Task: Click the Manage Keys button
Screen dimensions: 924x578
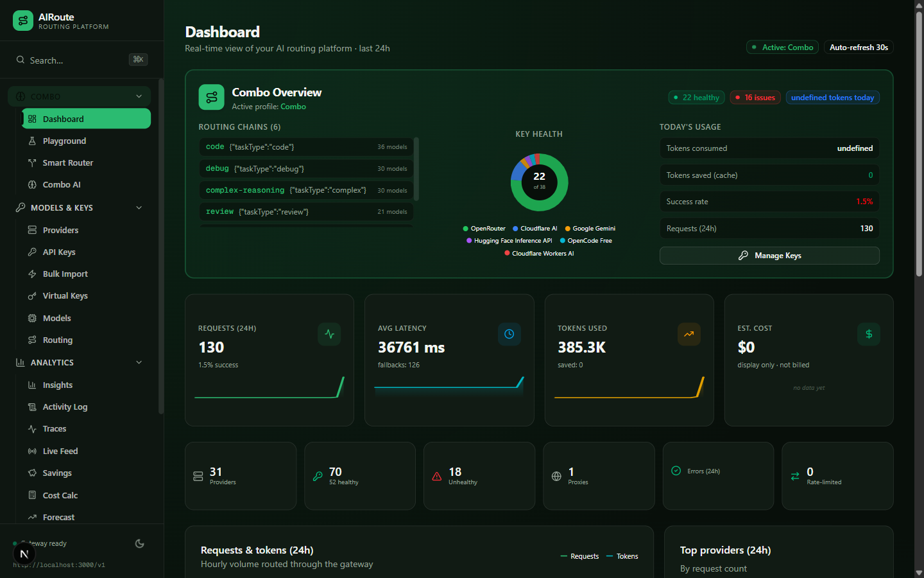Action: point(769,256)
